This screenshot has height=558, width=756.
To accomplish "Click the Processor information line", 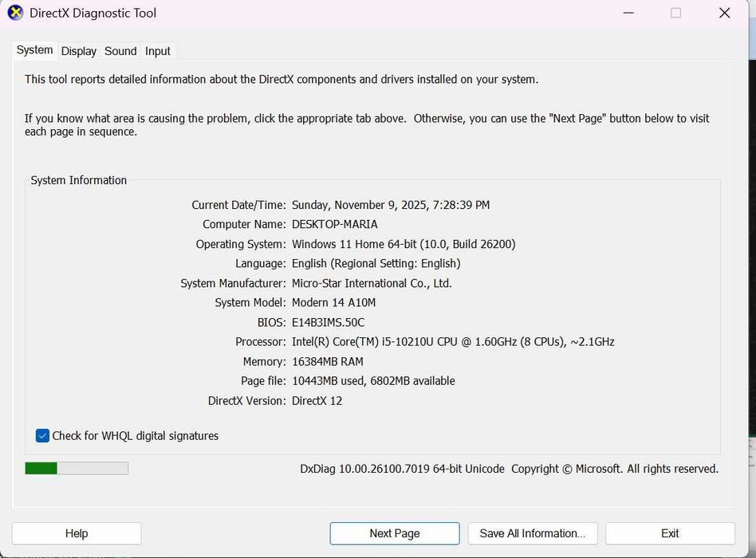I will [x=453, y=342].
